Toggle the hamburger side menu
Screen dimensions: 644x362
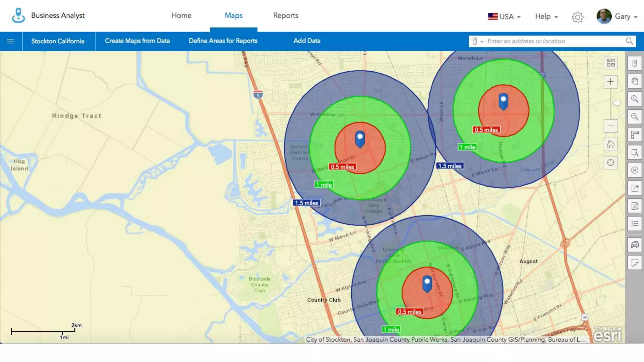[x=10, y=41]
